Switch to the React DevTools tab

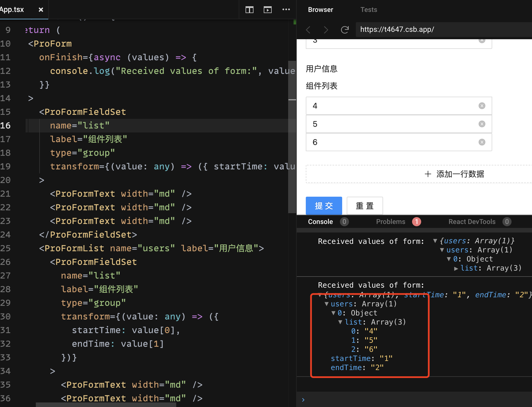click(x=472, y=222)
